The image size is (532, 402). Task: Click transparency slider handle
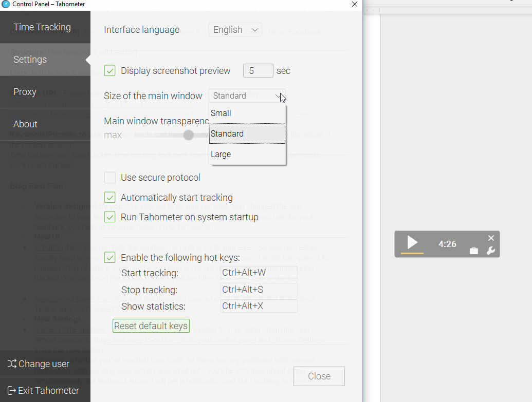pyautogui.click(x=188, y=135)
